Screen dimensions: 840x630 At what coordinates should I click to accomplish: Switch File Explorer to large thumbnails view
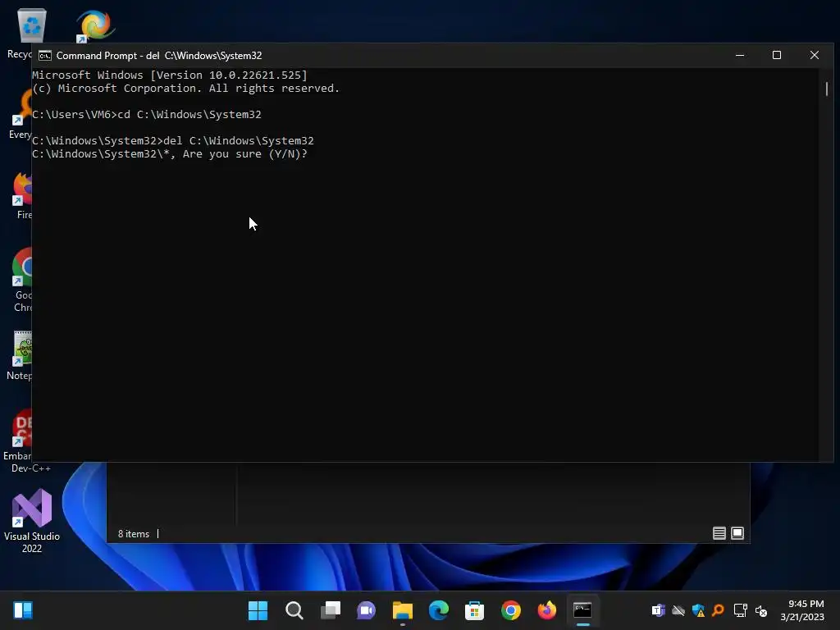(737, 533)
